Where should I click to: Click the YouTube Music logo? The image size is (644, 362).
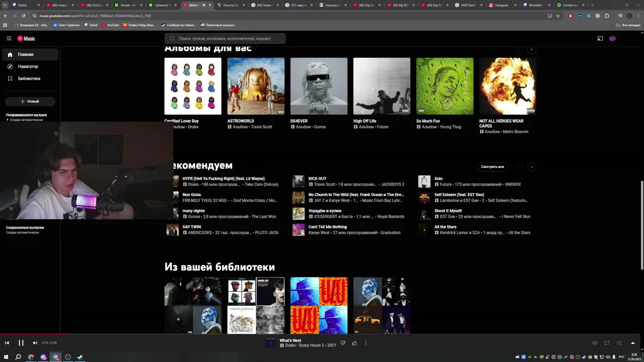click(x=26, y=39)
